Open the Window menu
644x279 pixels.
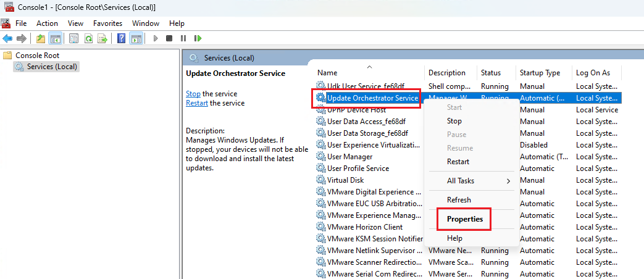(x=146, y=23)
